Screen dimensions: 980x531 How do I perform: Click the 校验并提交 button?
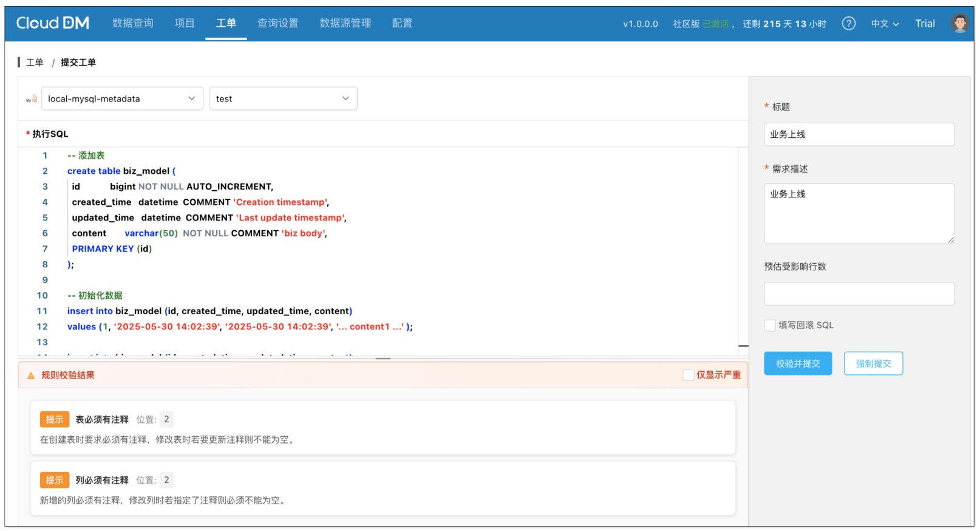(797, 363)
